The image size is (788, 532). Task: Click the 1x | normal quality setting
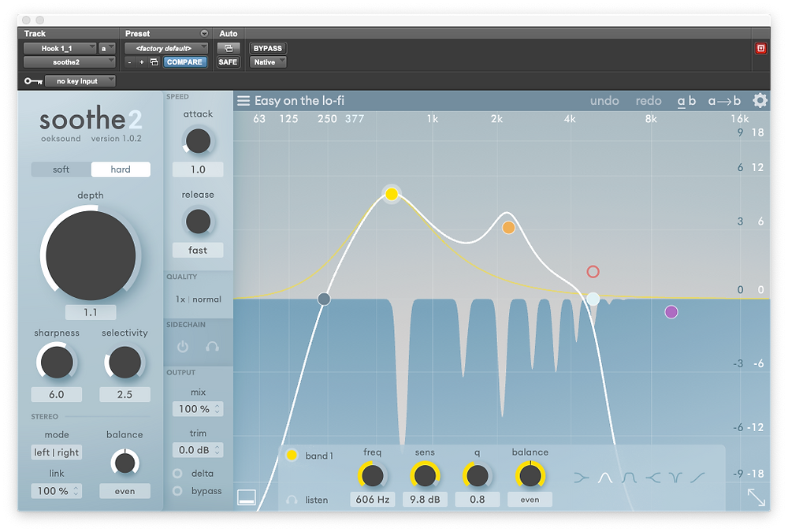click(x=198, y=299)
